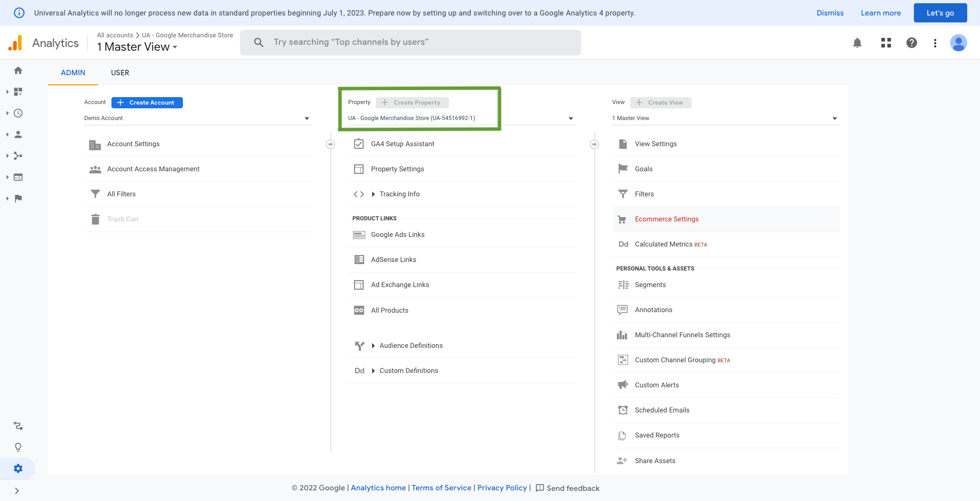Open GA4 Setup Assistant
Screen dimensions: 980x501
click(403, 144)
